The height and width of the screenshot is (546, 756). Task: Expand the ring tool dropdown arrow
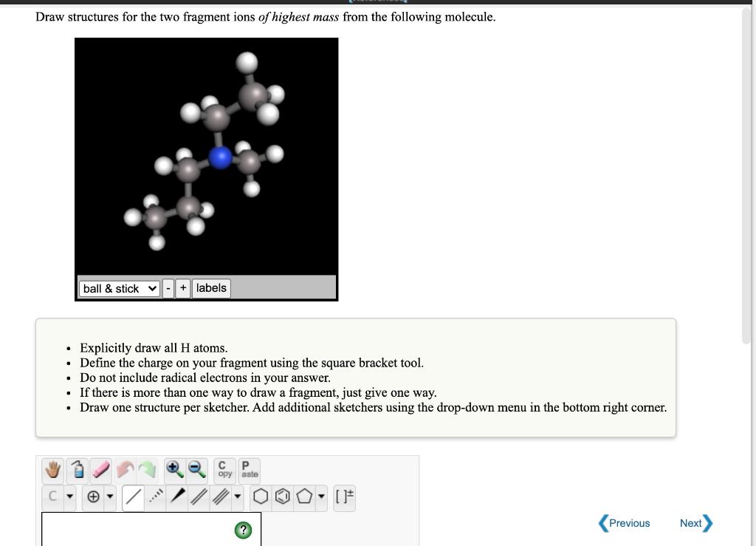[320, 497]
